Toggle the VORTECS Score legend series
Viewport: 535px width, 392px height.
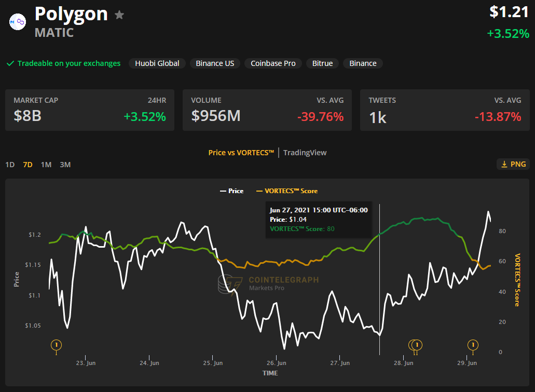pyautogui.click(x=286, y=191)
